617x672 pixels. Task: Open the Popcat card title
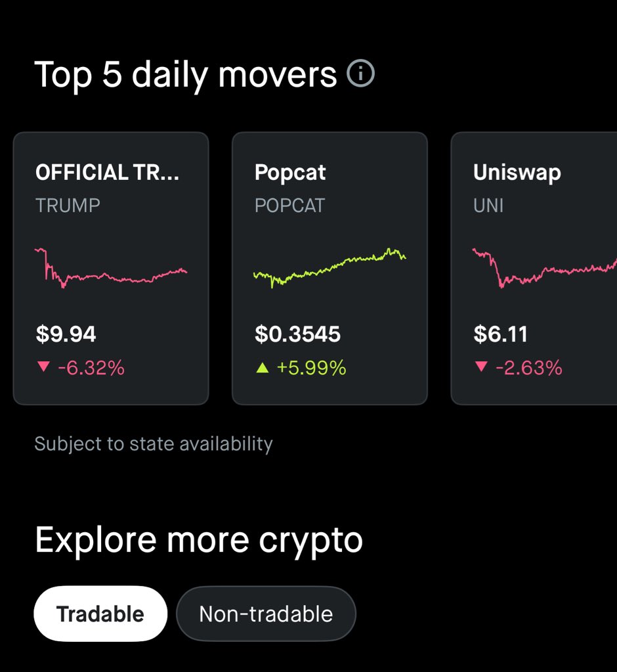(x=290, y=173)
